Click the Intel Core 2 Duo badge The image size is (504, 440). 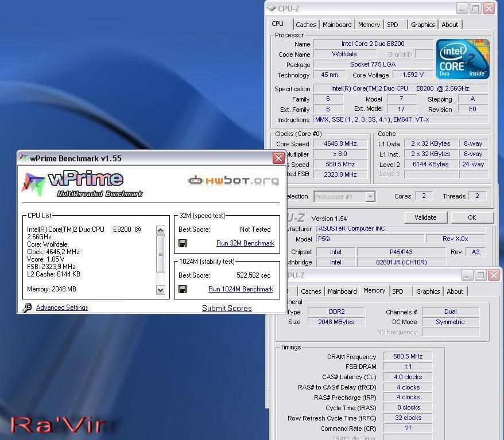coord(463,59)
